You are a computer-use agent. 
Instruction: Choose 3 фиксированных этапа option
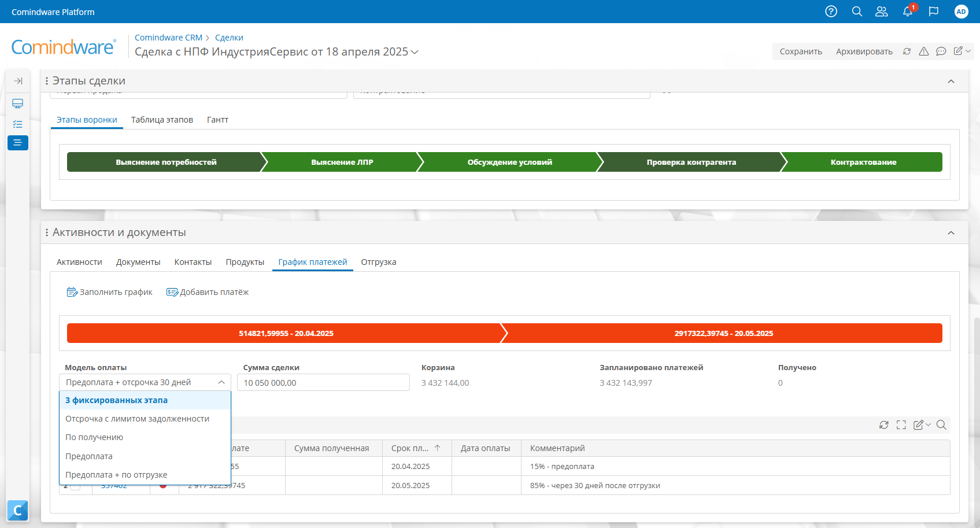coord(145,400)
